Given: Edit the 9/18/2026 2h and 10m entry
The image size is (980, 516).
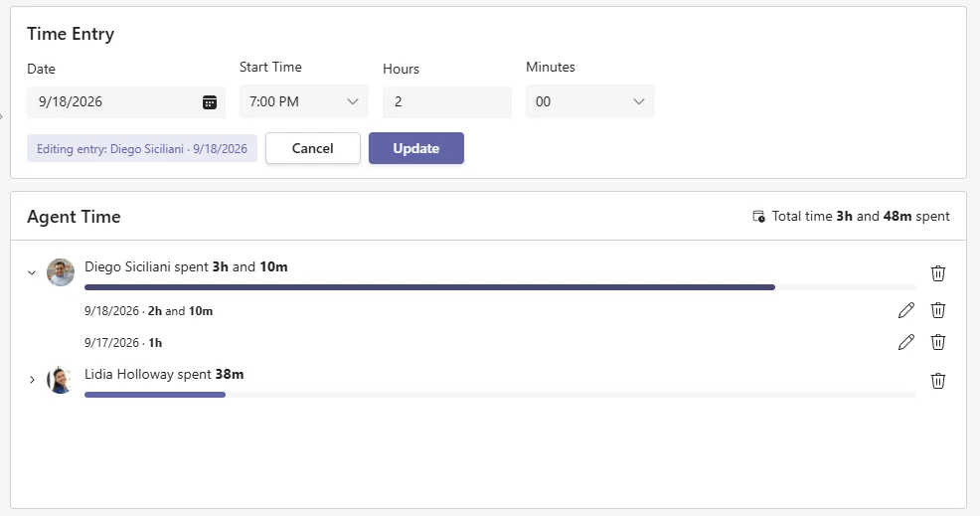Looking at the screenshot, I should click(906, 310).
